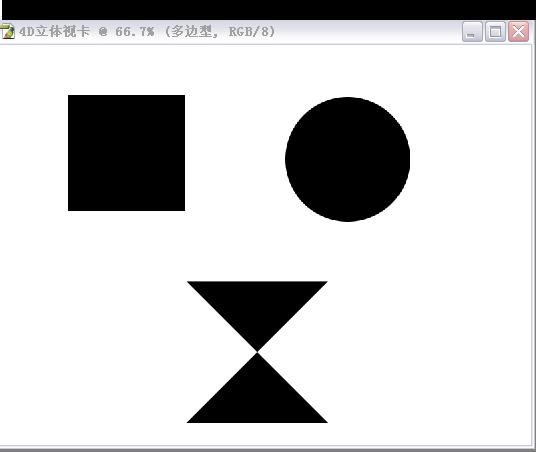Click white canvas between square and circle

(x=235, y=154)
